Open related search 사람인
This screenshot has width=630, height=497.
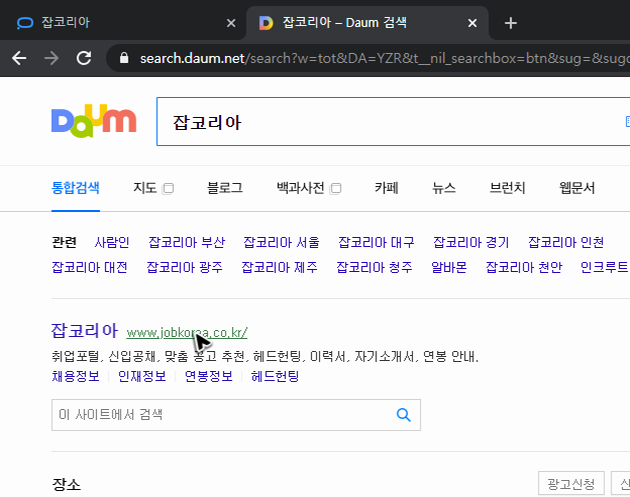pyautogui.click(x=112, y=242)
